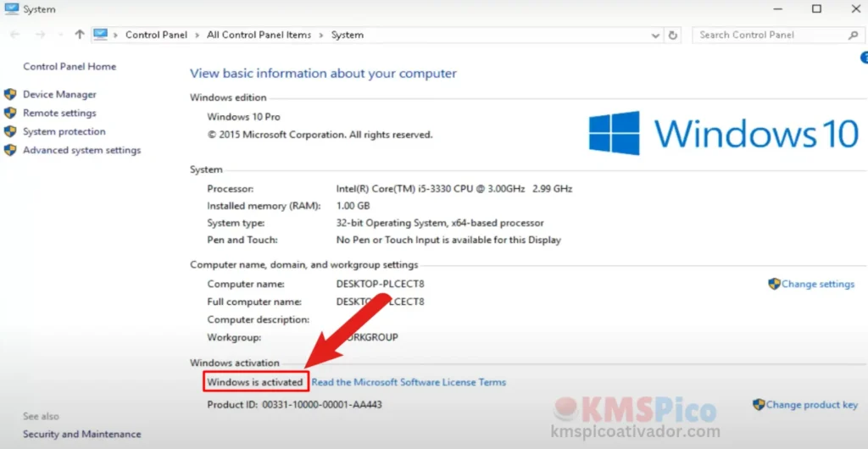Click the Forward arrow navigation button
The width and height of the screenshot is (868, 449).
point(40,34)
